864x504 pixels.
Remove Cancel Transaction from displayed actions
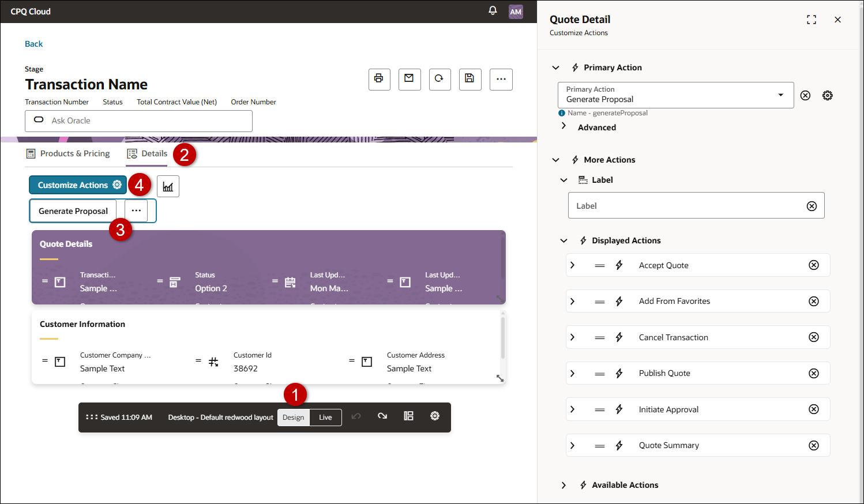(814, 337)
